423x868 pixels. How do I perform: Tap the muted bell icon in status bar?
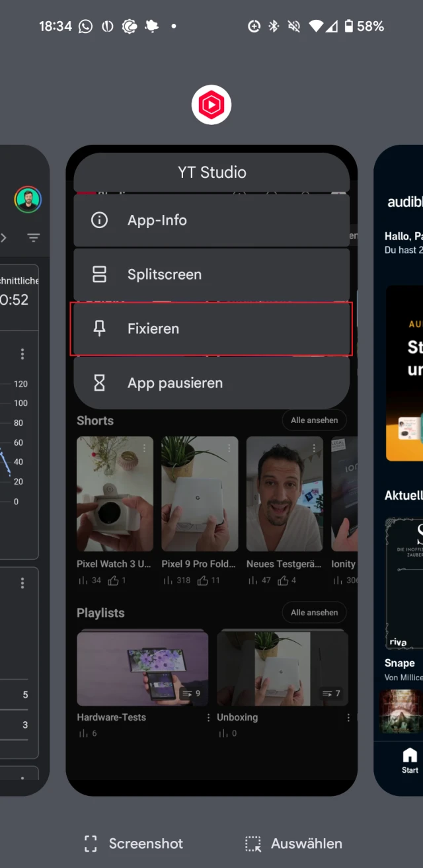(294, 26)
